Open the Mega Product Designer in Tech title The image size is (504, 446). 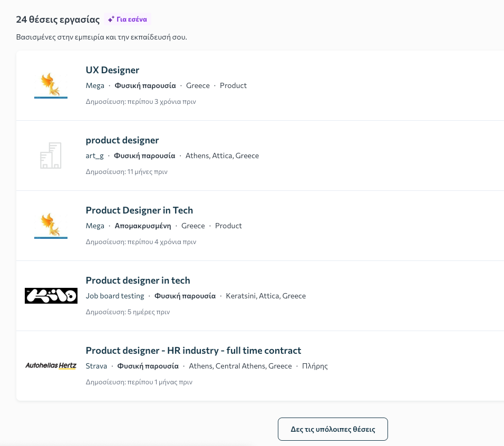pos(139,210)
